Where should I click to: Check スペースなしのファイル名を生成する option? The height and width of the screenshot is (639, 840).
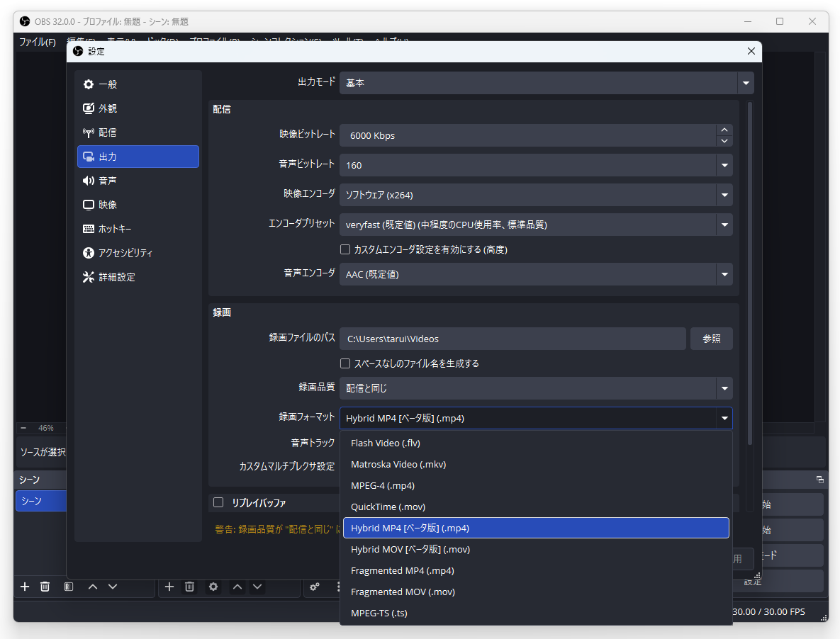point(345,363)
